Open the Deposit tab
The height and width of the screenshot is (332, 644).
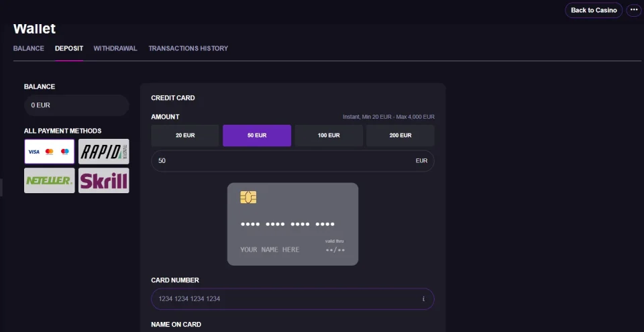pos(69,48)
